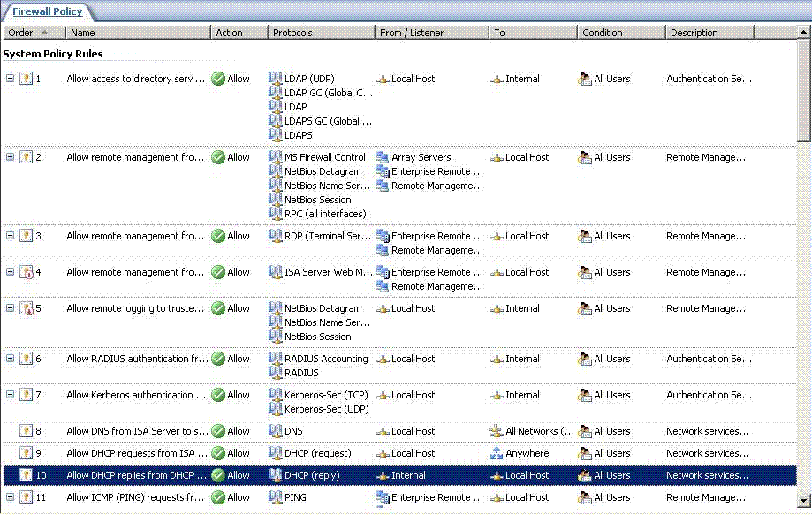Click the green Allow icon for rule 1
This screenshot has width=812, height=515.
[x=218, y=79]
